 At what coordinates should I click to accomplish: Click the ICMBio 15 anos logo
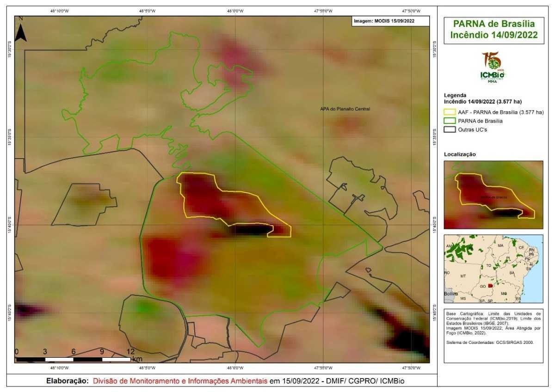point(492,67)
